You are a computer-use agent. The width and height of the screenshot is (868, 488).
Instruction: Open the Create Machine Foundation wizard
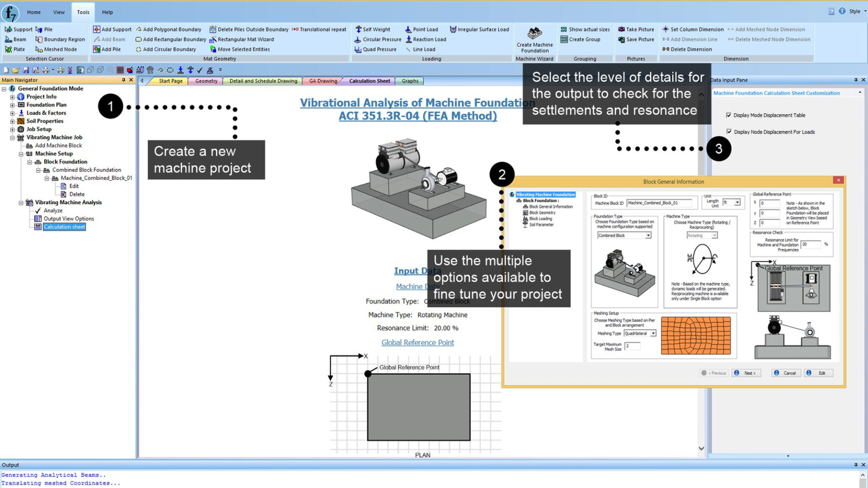pyautogui.click(x=534, y=40)
